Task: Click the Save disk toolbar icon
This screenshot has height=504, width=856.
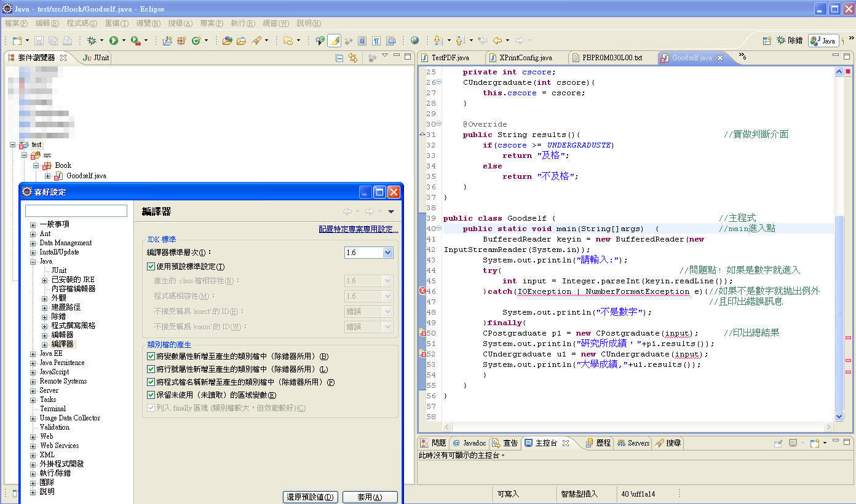Action: pos(39,41)
